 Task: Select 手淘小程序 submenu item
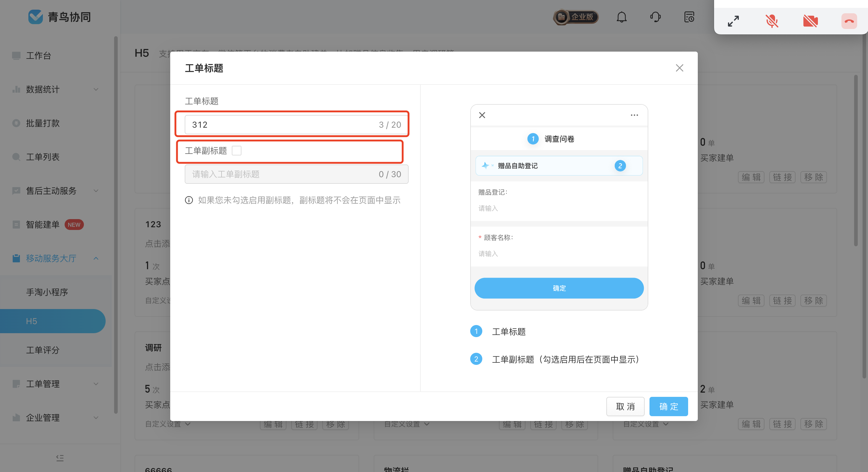pos(47,292)
